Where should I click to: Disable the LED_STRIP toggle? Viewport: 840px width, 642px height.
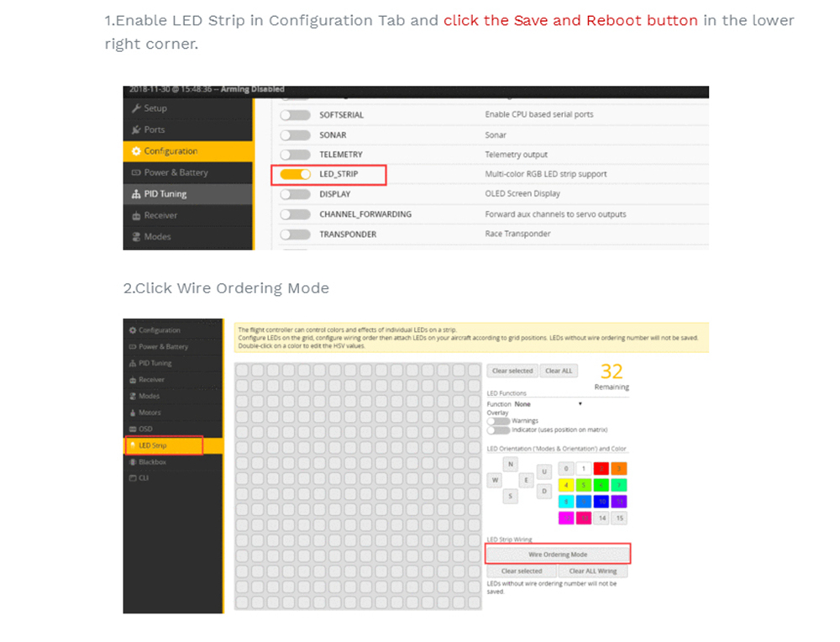296,175
